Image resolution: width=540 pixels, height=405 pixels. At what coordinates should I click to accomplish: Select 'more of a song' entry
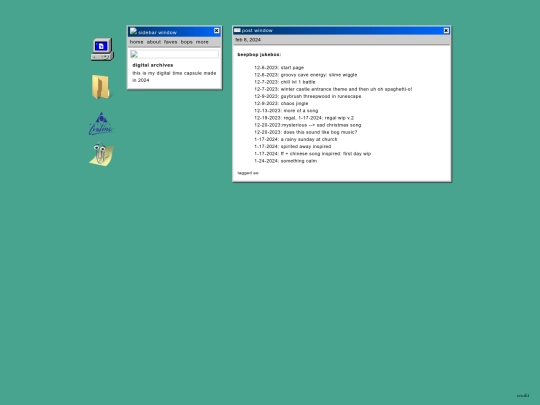tap(286, 111)
